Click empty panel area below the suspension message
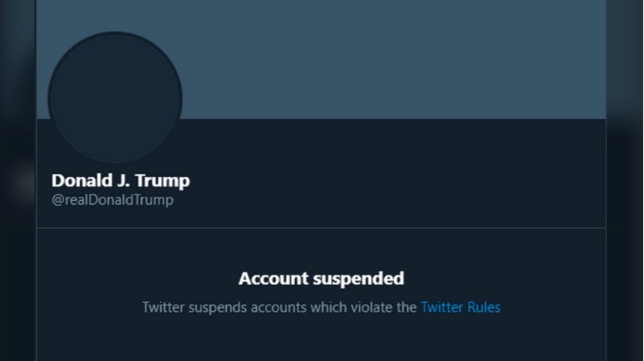The width and height of the screenshot is (644, 361). point(321,341)
